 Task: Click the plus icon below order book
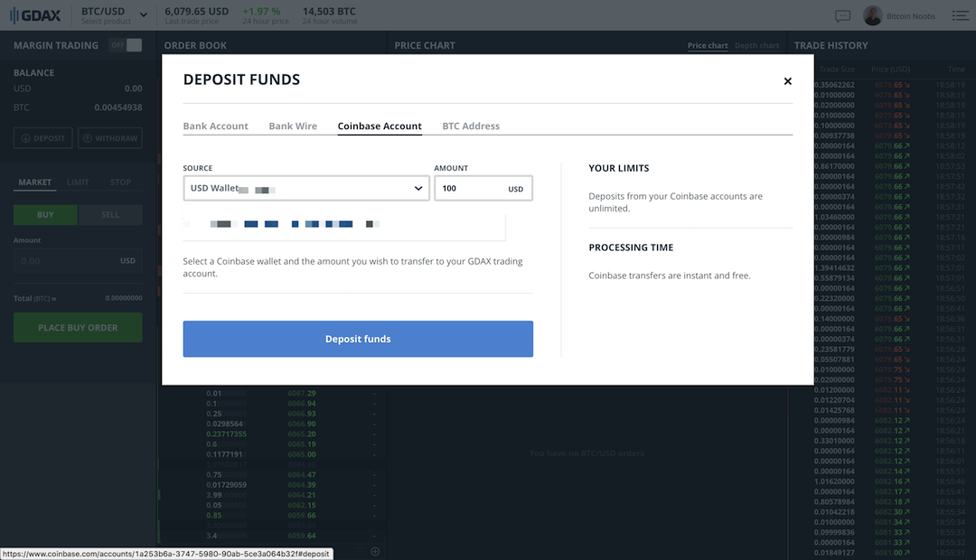[375, 551]
